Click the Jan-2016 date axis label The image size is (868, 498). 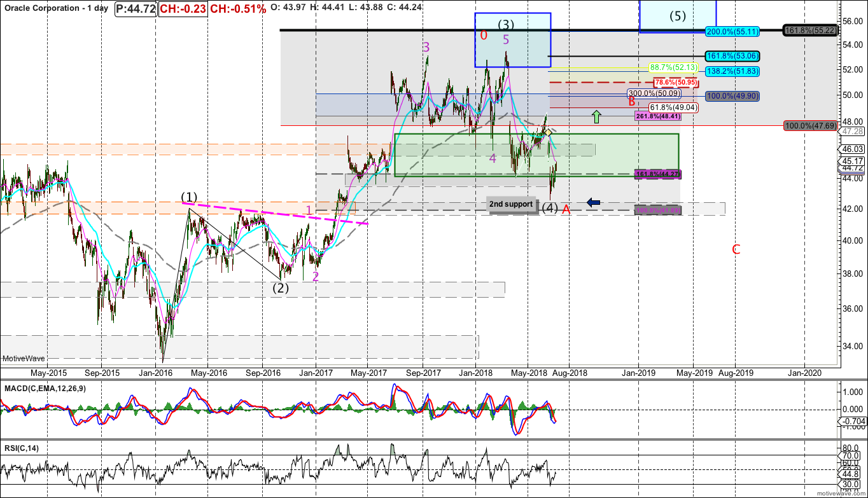(x=155, y=372)
